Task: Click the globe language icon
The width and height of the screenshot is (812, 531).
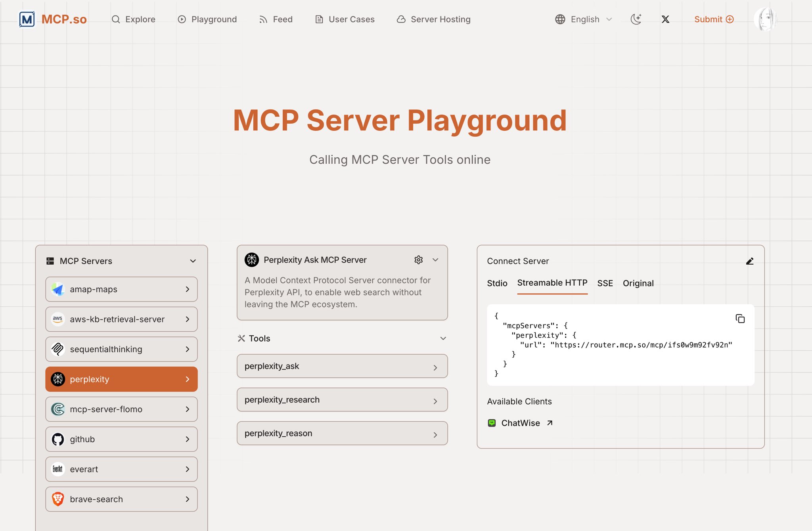Action: 560,19
